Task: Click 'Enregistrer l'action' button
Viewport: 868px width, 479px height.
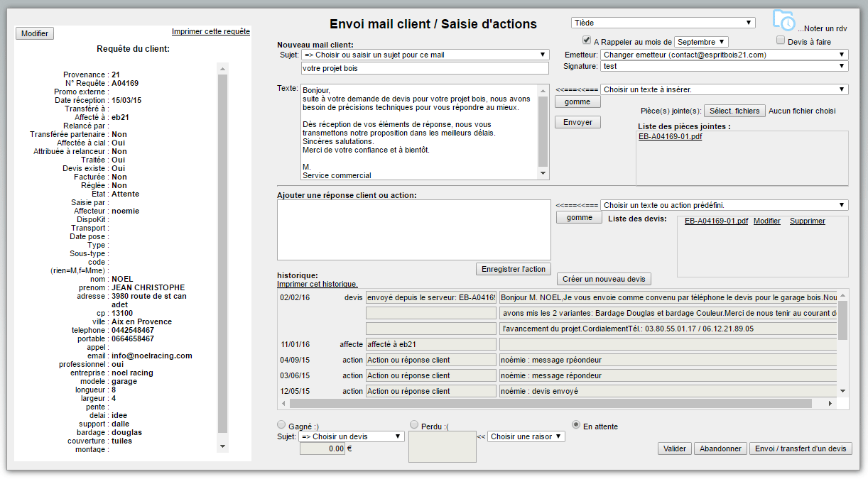Action: pyautogui.click(x=513, y=269)
